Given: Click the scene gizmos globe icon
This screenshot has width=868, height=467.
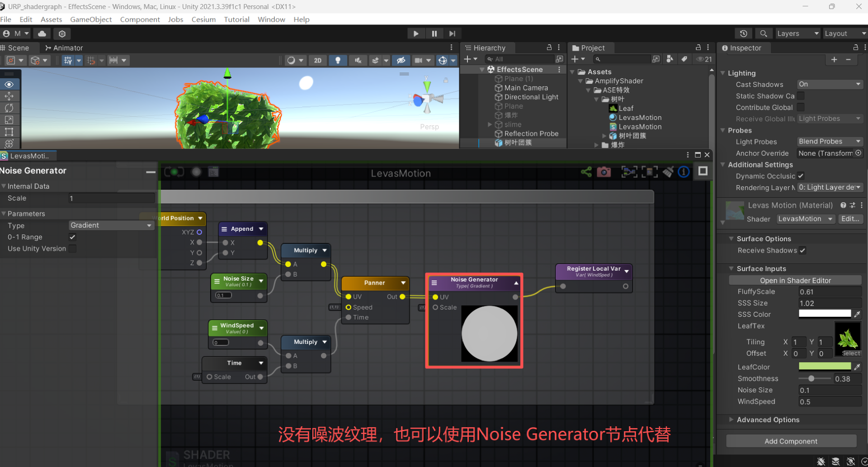Looking at the screenshot, I should 443,60.
